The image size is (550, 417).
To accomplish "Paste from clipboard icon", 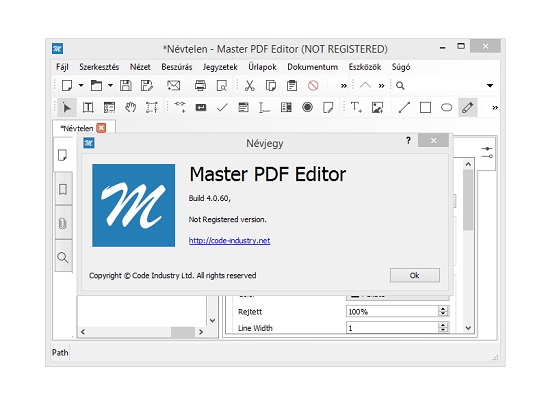I will click(x=292, y=86).
